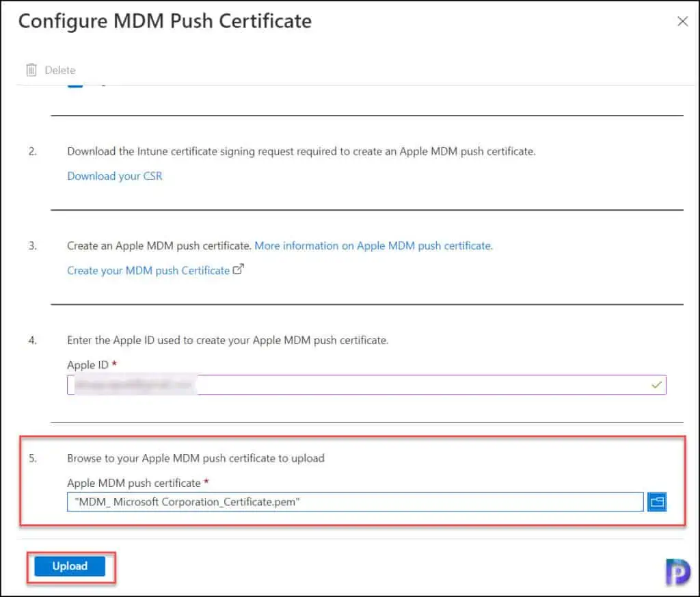Click the step 2 Download the Intune certificate text

tap(301, 151)
